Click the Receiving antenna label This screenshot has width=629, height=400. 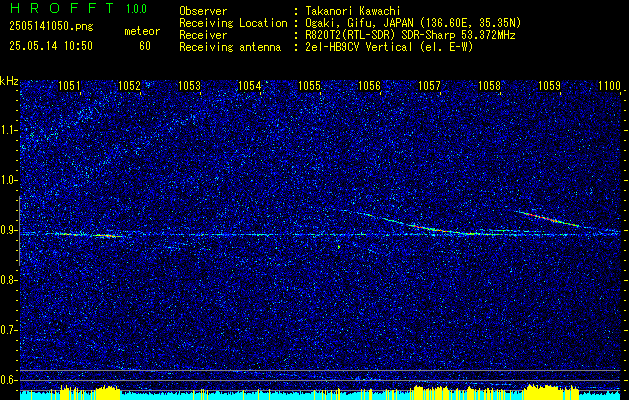pyautogui.click(x=230, y=47)
